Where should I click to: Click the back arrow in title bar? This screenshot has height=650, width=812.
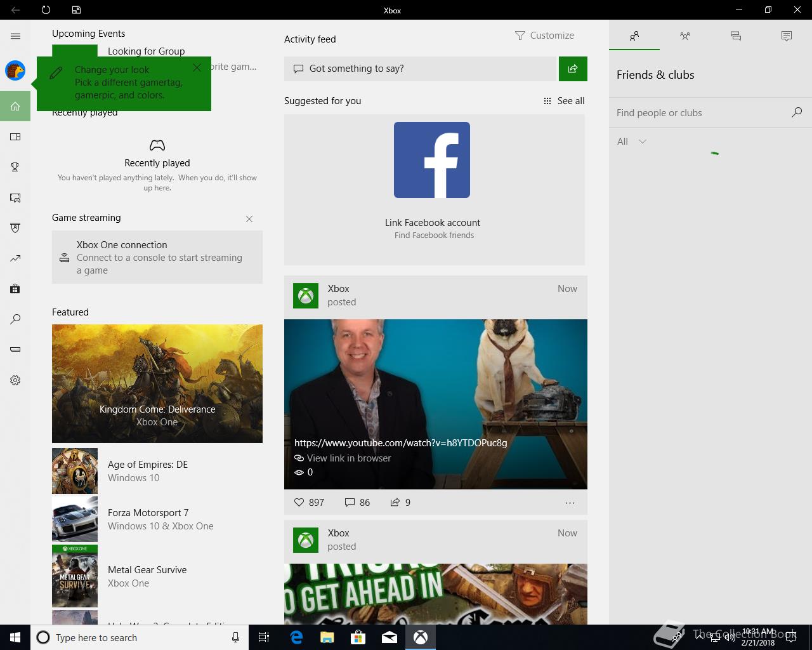click(x=15, y=10)
